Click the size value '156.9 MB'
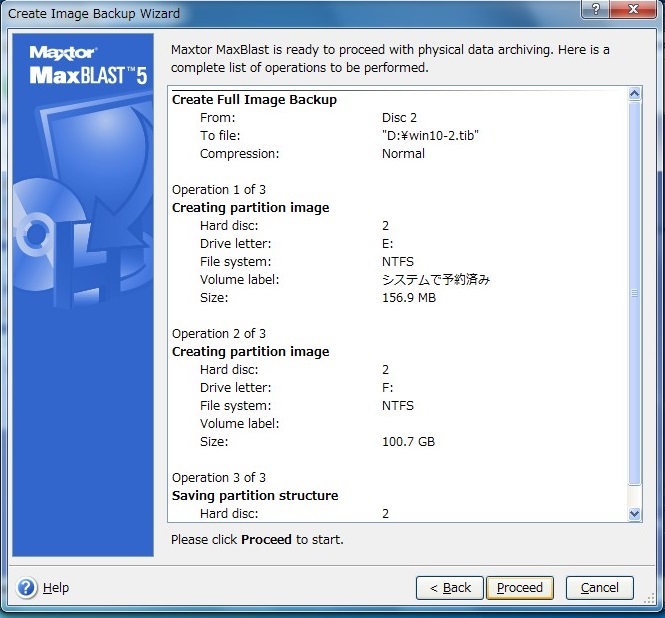Image resolution: width=665 pixels, height=618 pixels. click(x=409, y=297)
